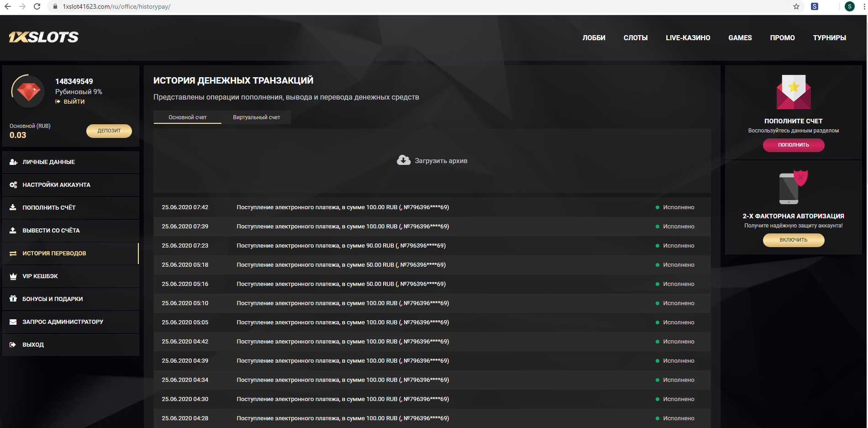Click the crown icon next to VIP Кешбэк
Screen dimensions: 868x428
click(x=12, y=276)
